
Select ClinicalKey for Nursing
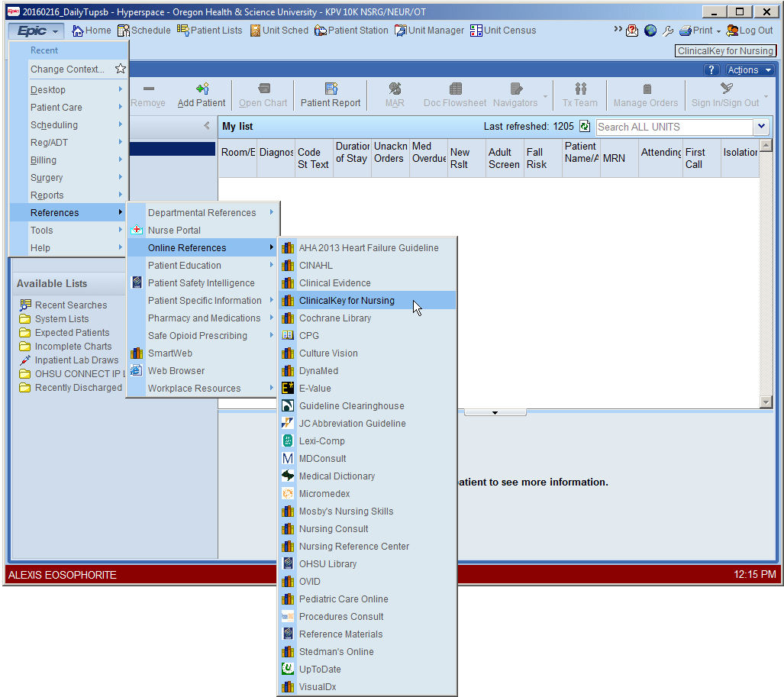coord(367,301)
